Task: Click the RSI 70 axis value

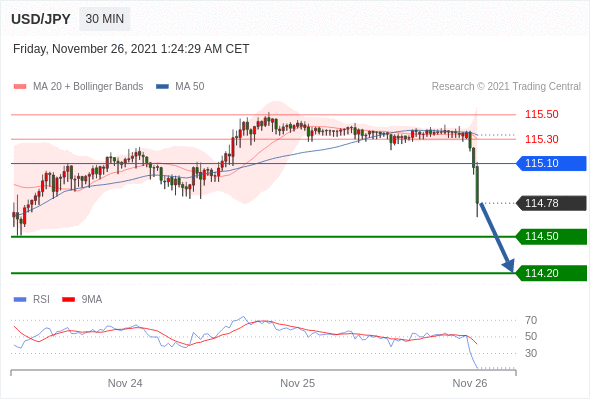Action: (531, 321)
